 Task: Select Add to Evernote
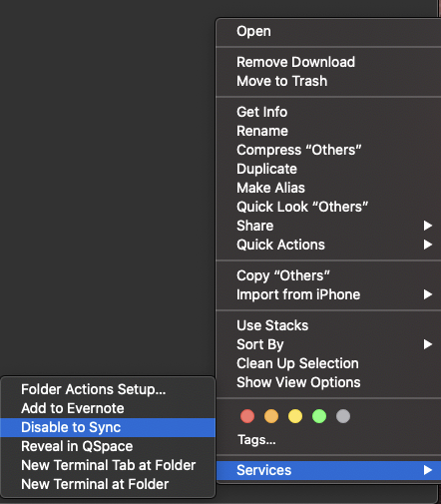coord(108,408)
